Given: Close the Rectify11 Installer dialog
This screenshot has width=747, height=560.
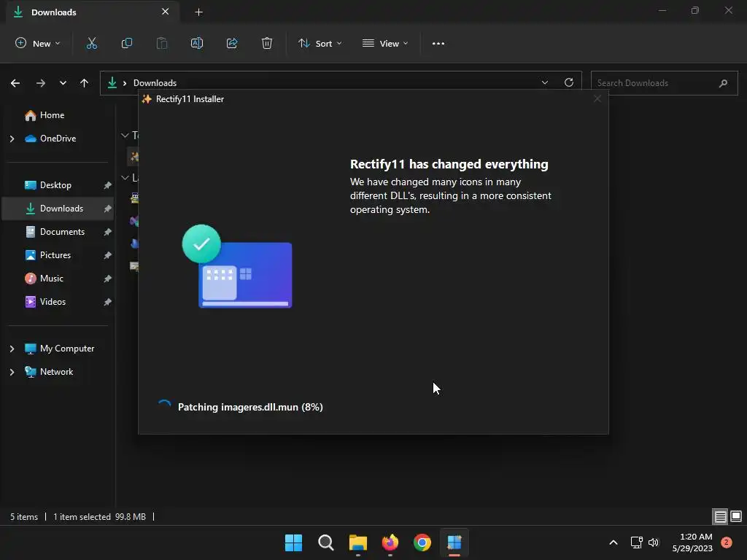Looking at the screenshot, I should pos(597,98).
